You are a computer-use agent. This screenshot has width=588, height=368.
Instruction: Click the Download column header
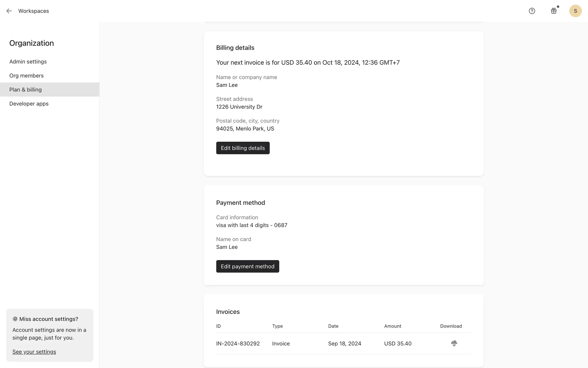[x=451, y=326]
